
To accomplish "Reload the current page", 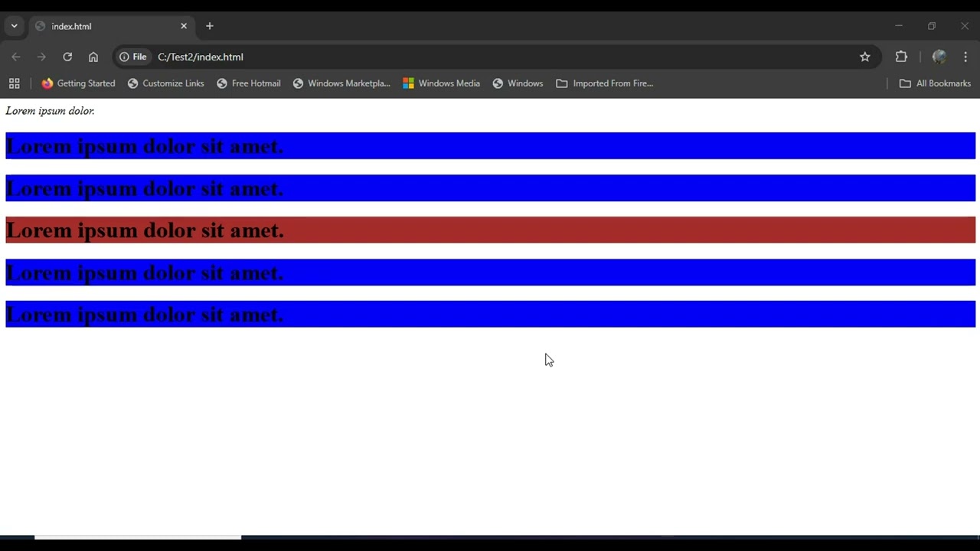I will [67, 57].
